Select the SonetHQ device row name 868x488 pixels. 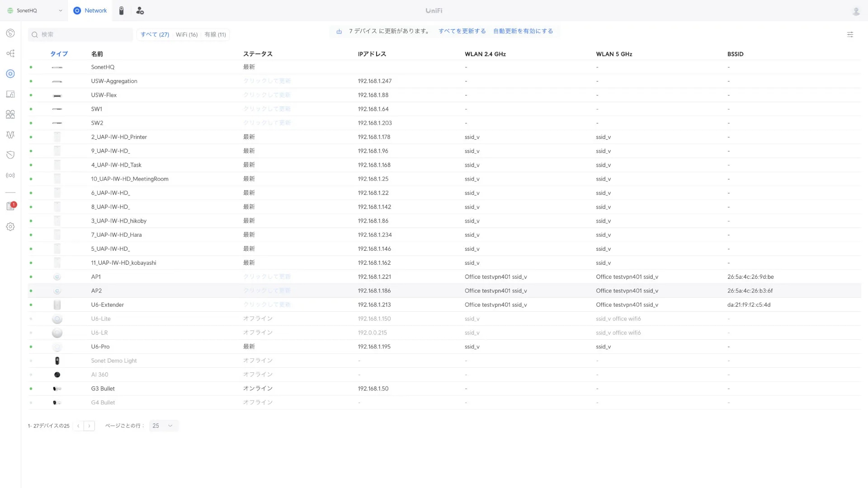coord(103,67)
